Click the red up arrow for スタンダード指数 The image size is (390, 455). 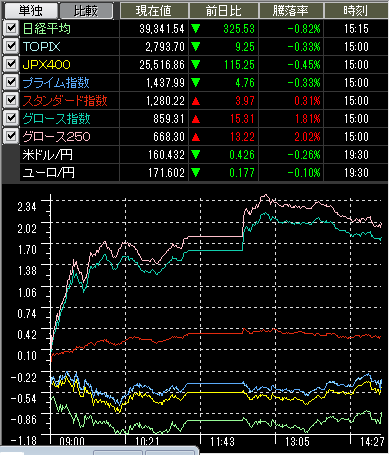196,101
